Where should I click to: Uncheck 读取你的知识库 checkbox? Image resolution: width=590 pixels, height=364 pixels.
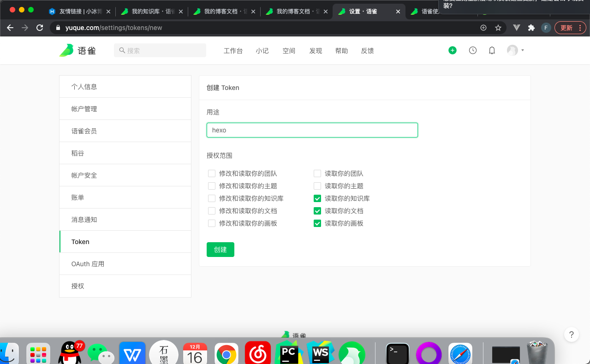coord(317,198)
